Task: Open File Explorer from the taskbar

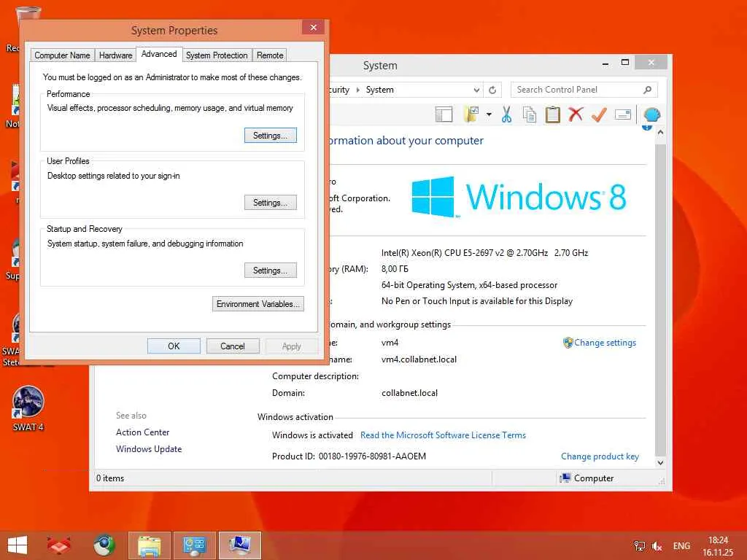Action: [x=149, y=545]
